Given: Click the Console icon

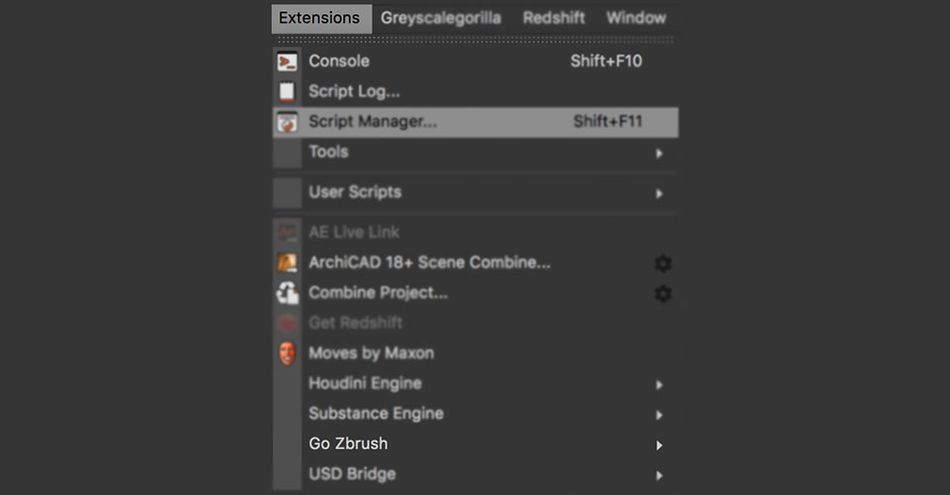Looking at the screenshot, I should (x=287, y=62).
